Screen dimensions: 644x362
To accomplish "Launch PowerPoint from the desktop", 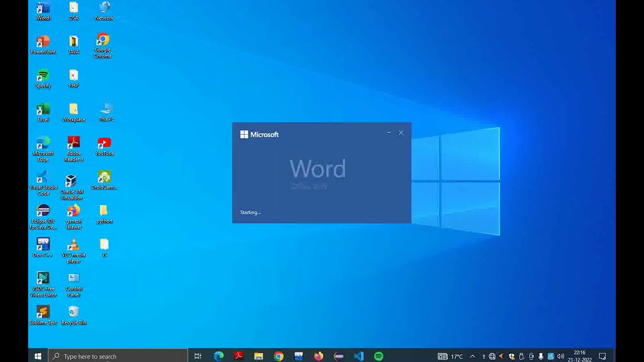I will 43,45.
